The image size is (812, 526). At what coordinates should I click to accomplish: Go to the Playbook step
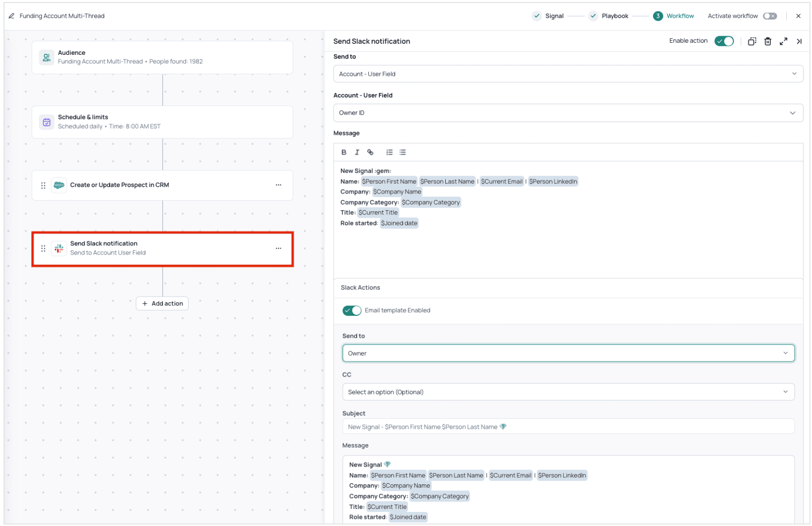click(x=609, y=16)
